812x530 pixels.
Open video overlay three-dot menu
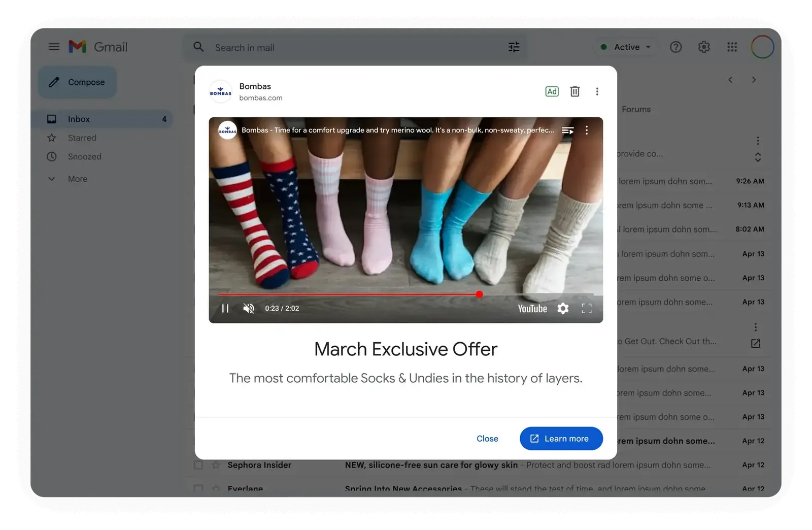coord(587,130)
